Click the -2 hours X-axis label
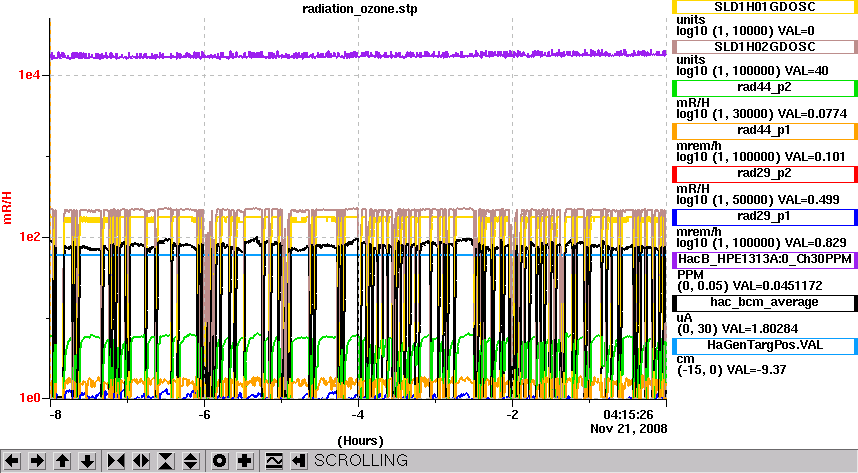This screenshot has width=858, height=473. click(512, 415)
